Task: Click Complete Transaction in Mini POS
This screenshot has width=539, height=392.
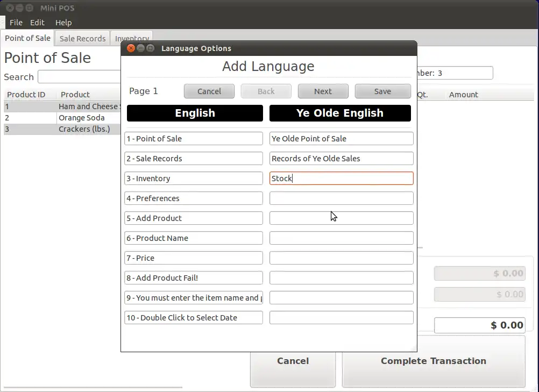Action: (x=434, y=361)
